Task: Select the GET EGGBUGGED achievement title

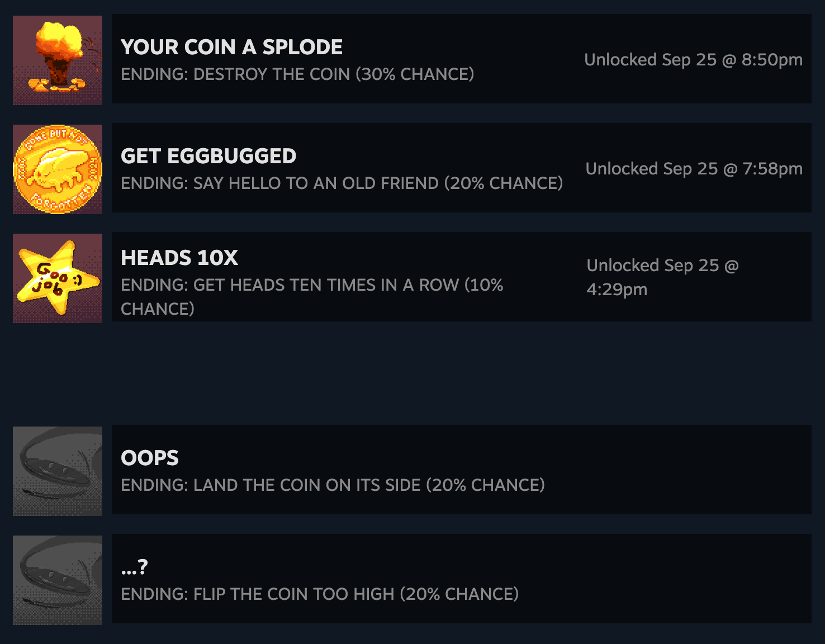Action: (208, 157)
